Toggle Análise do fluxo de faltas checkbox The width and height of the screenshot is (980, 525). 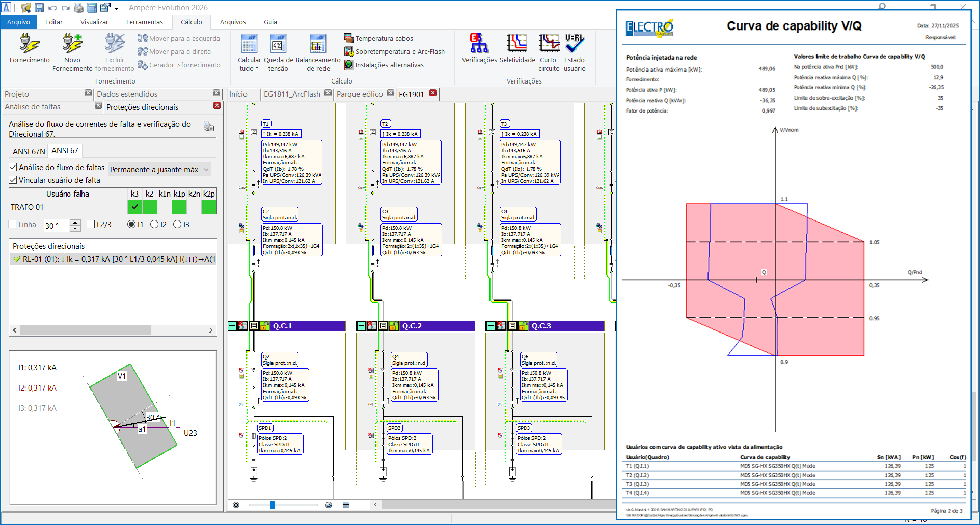[x=13, y=167]
